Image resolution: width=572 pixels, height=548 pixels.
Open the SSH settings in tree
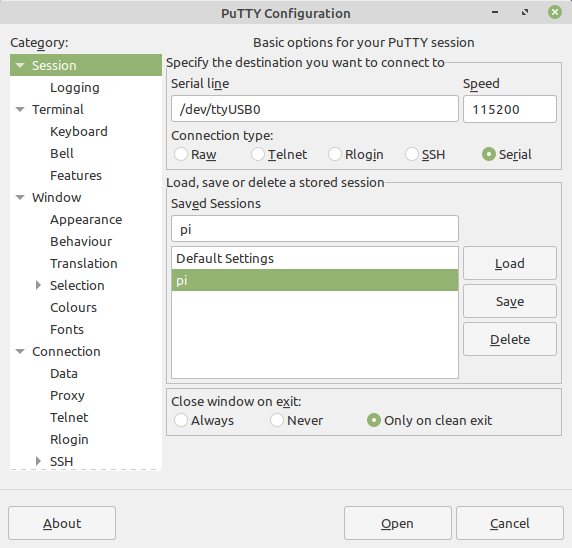62,462
